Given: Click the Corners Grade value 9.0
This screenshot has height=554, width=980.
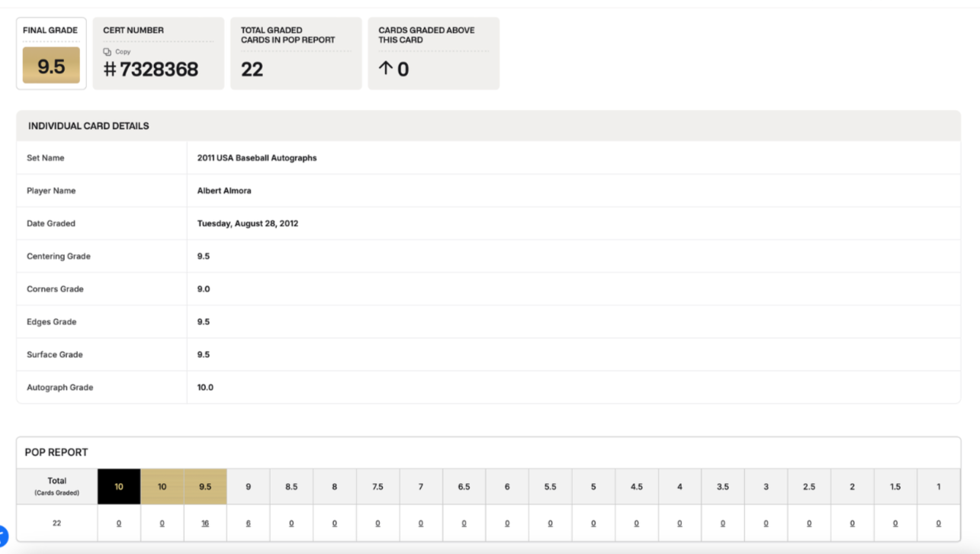Looking at the screenshot, I should coord(203,289).
